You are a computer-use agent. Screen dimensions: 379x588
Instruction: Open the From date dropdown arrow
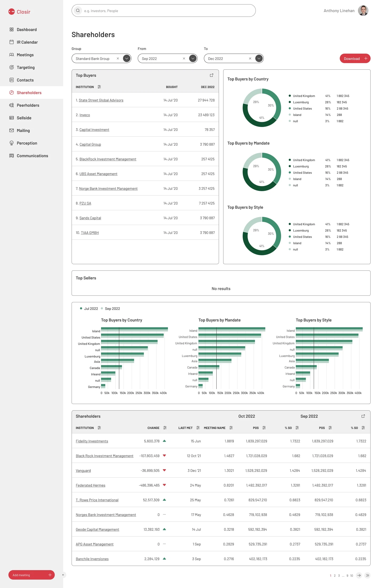click(x=193, y=58)
